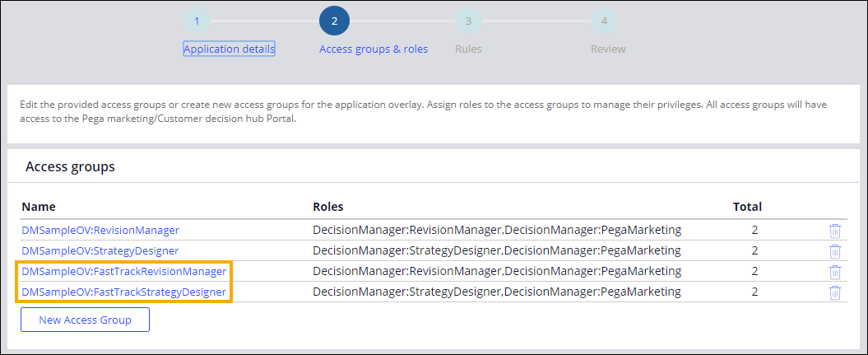The height and width of the screenshot is (355, 868).
Task: Select Access groups & roles step label
Action: 374,49
